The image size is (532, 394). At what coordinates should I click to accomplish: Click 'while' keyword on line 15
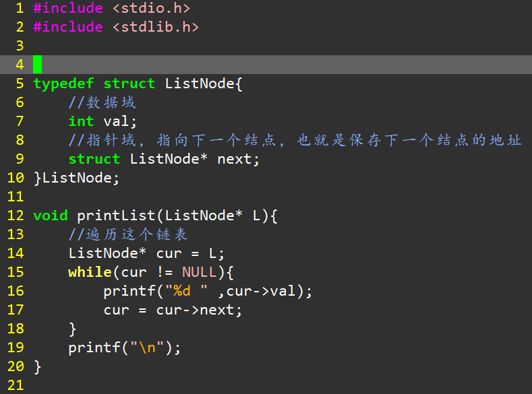point(90,272)
